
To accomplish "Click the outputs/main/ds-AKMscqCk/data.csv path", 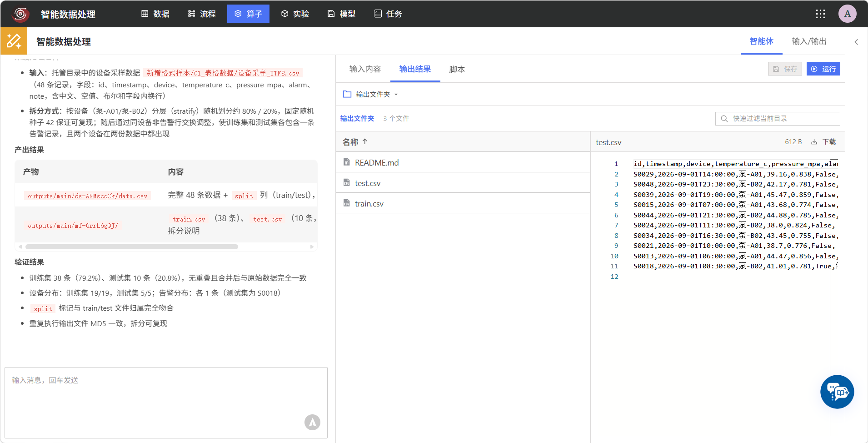I will 88,196.
